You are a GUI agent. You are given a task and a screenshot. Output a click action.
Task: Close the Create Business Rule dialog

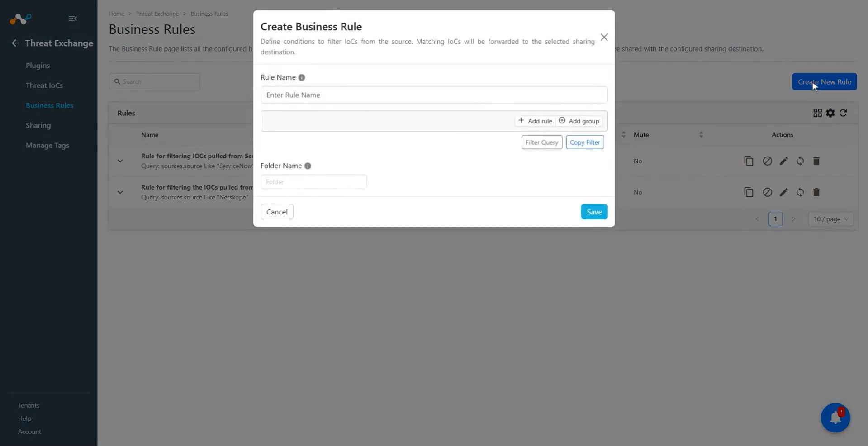(604, 38)
